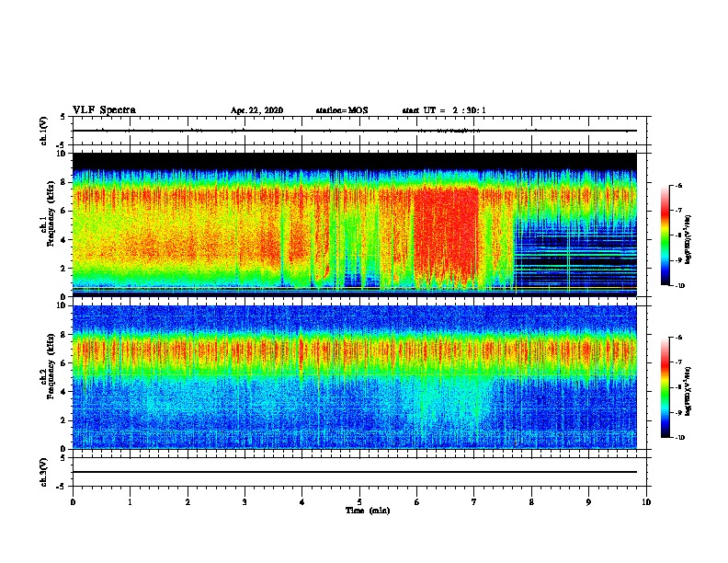The height and width of the screenshot is (563, 728).
Task: Click the ch.1 voltage waveform trace
Action: (355, 131)
